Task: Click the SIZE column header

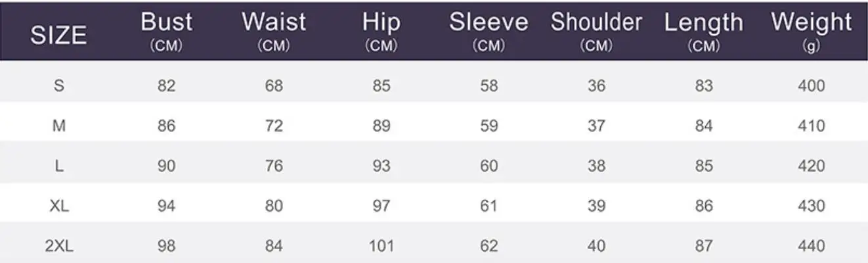Action: pyautogui.click(x=58, y=35)
